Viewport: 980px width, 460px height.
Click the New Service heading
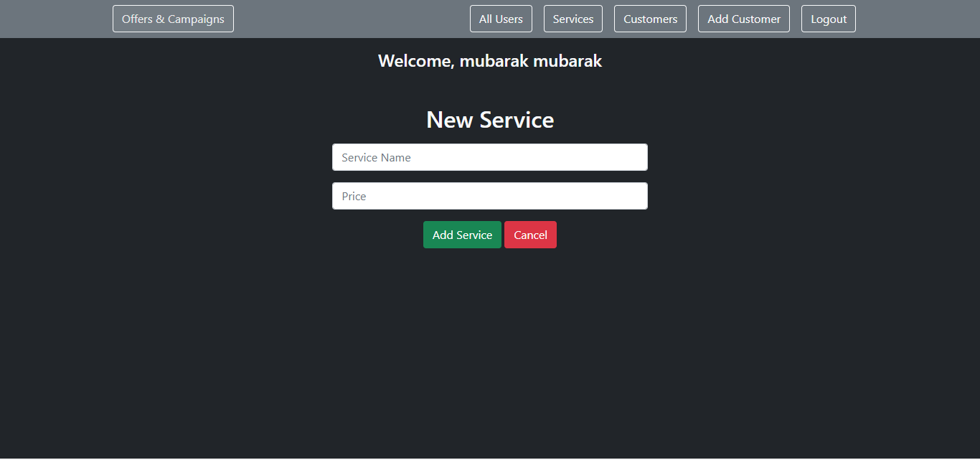490,120
